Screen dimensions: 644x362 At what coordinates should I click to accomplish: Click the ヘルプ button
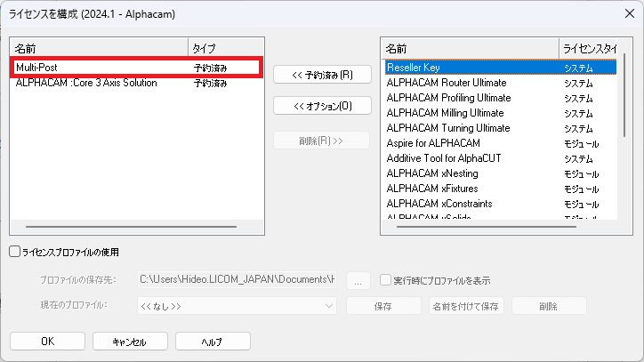213,341
